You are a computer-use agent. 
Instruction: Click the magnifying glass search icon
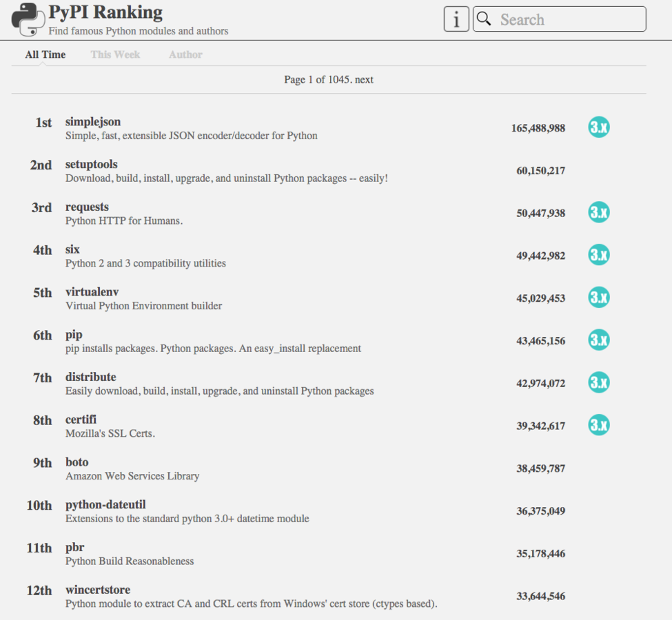[484, 19]
